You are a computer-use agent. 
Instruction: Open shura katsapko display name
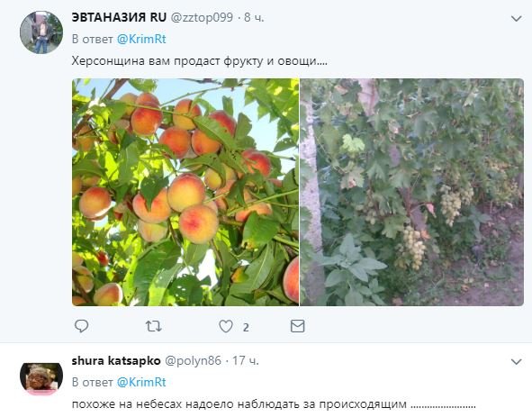click(x=116, y=360)
